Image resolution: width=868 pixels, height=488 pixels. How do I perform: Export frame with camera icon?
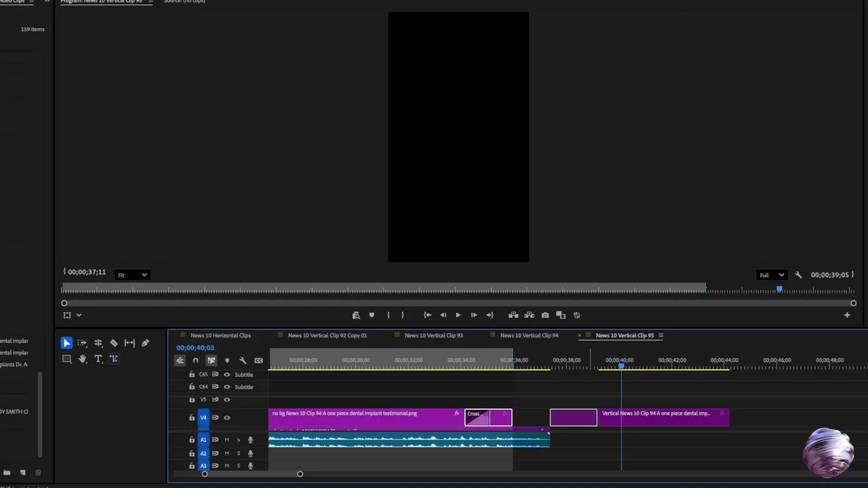[x=545, y=315]
